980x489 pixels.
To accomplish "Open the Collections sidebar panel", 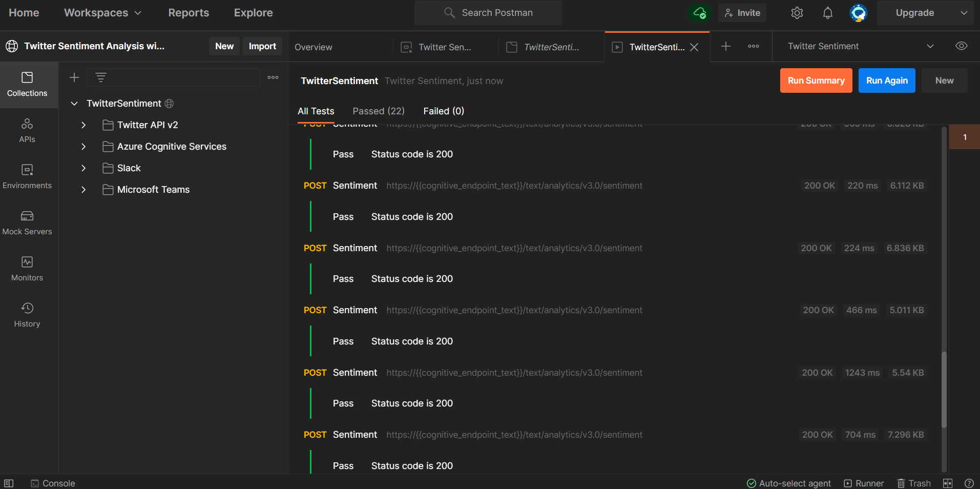I will click(x=27, y=85).
